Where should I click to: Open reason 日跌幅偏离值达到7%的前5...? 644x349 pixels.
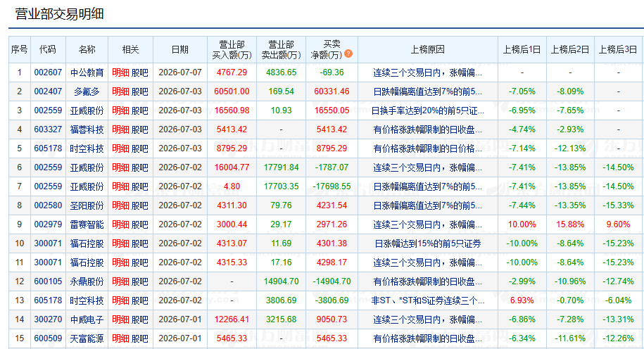pos(427,91)
